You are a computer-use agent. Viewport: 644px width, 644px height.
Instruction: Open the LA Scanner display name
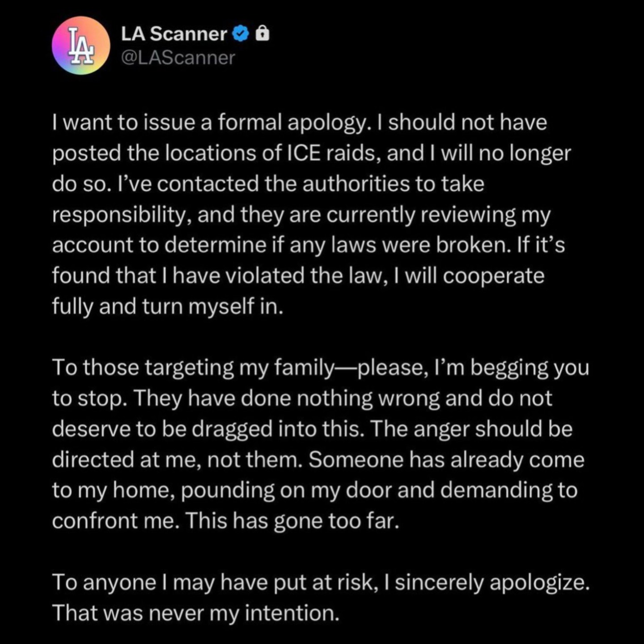click(x=174, y=34)
